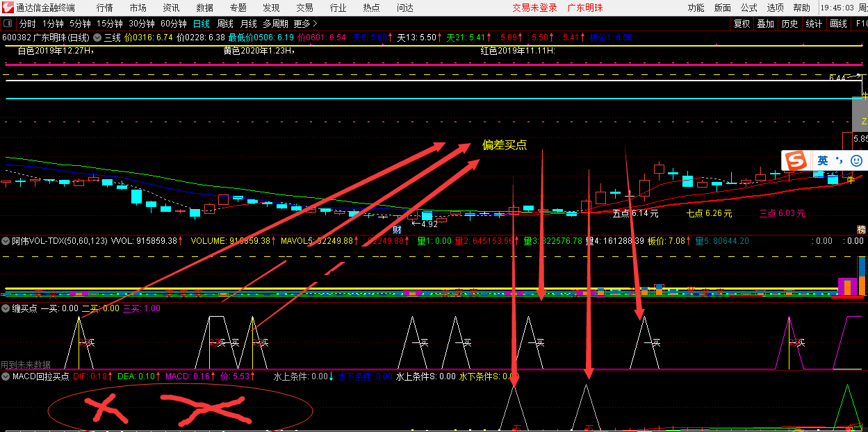
Task: Open the 交易 menu
Action: [304, 8]
